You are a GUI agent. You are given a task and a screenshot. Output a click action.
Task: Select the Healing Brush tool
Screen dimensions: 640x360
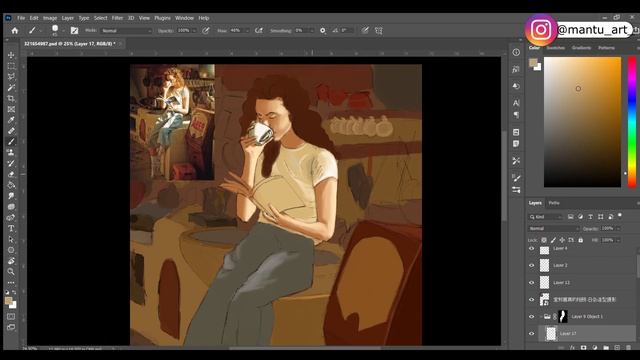[11, 131]
